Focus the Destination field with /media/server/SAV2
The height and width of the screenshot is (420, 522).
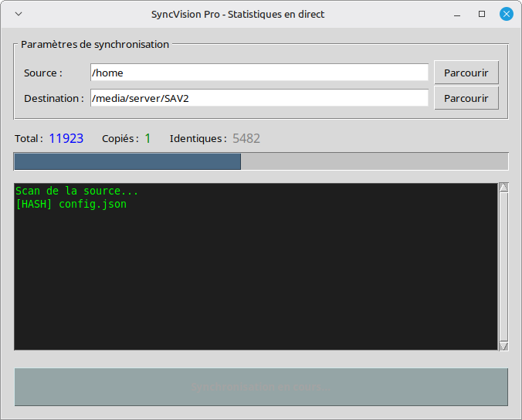tap(259, 98)
